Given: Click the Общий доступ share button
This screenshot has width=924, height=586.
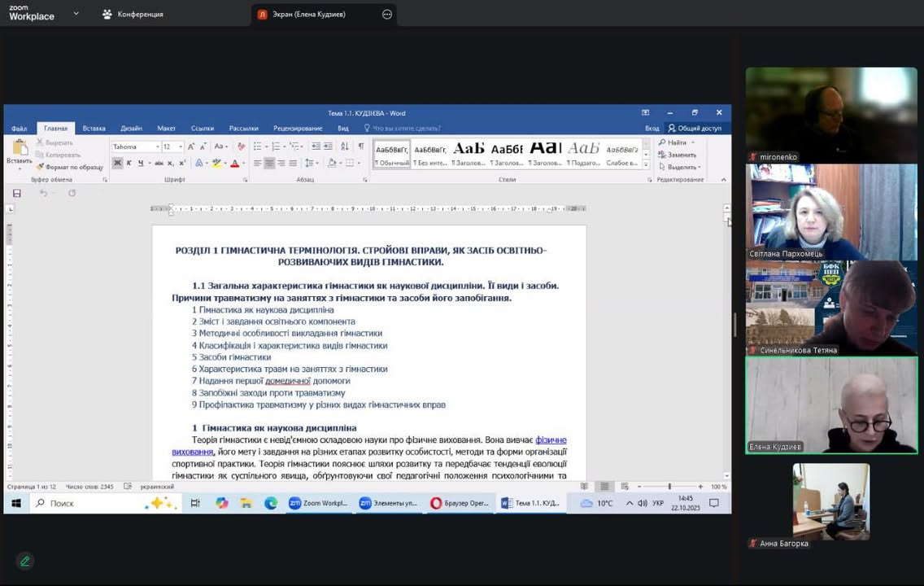Looking at the screenshot, I should (x=695, y=128).
